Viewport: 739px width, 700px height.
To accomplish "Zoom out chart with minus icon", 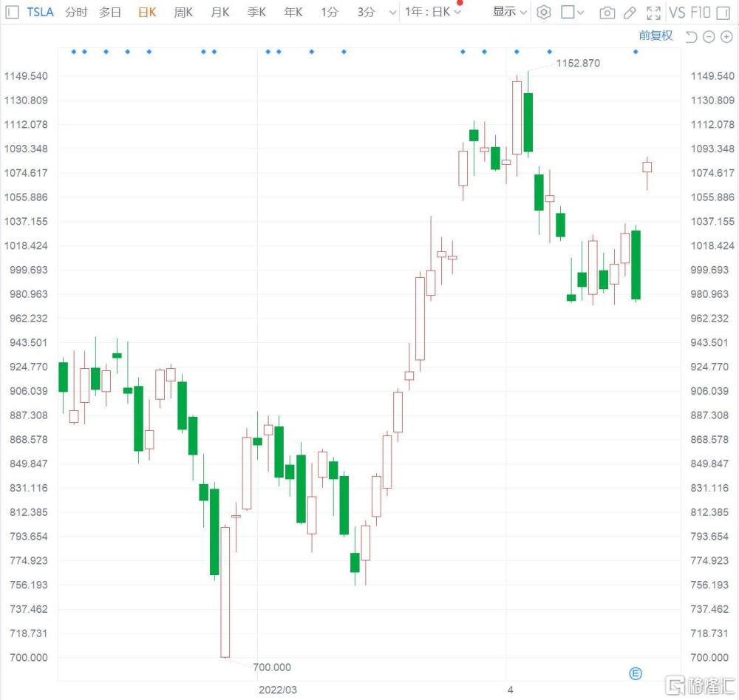I will 709,36.
